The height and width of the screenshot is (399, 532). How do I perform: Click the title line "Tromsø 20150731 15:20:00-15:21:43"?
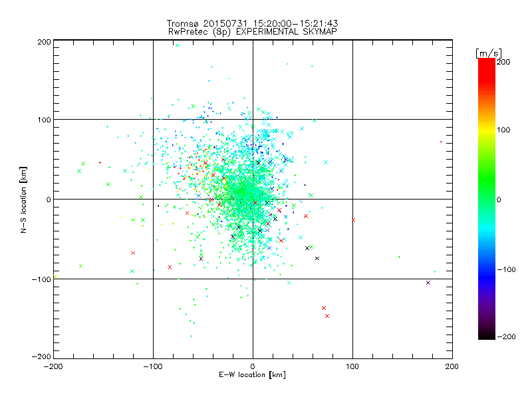[x=252, y=23]
